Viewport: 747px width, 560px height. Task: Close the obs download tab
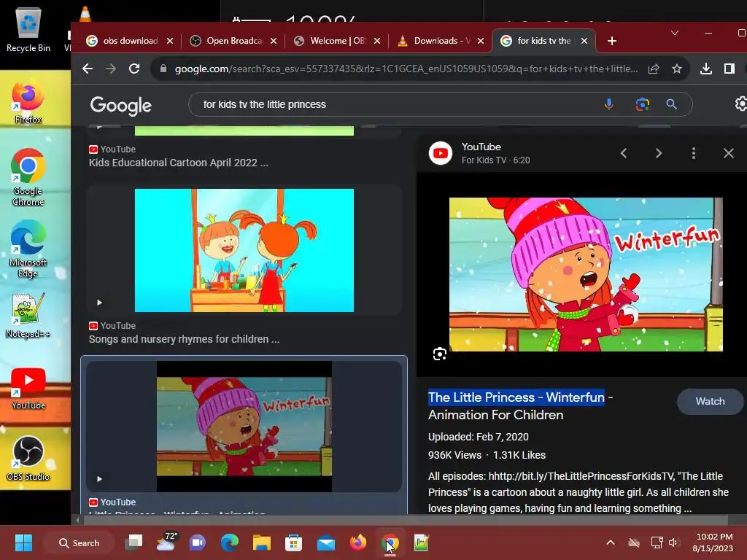tap(170, 41)
